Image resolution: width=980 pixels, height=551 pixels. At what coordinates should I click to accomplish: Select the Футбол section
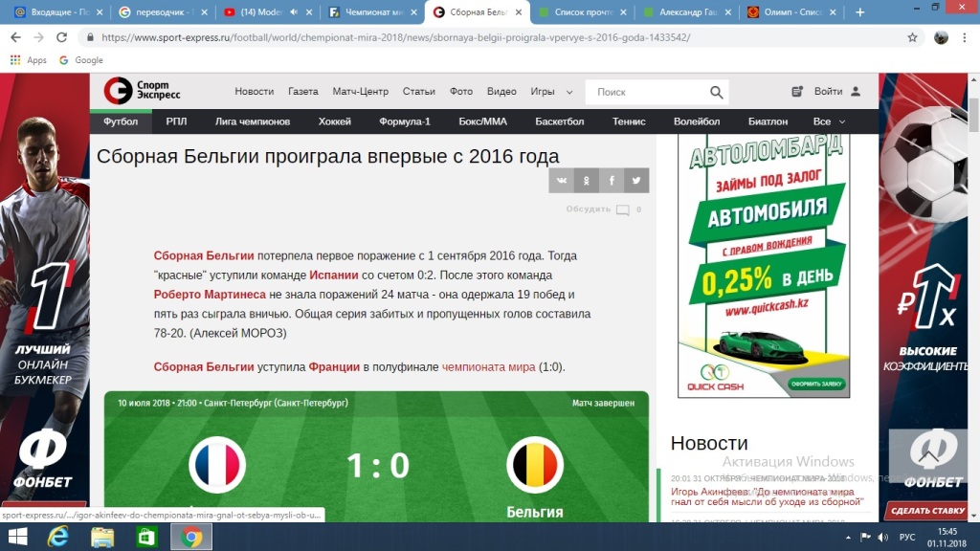click(x=121, y=121)
